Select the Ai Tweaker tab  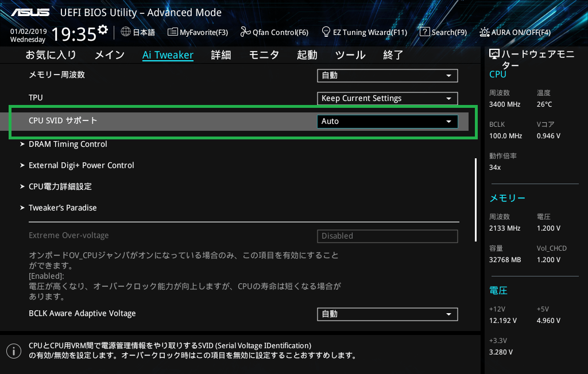(x=168, y=55)
